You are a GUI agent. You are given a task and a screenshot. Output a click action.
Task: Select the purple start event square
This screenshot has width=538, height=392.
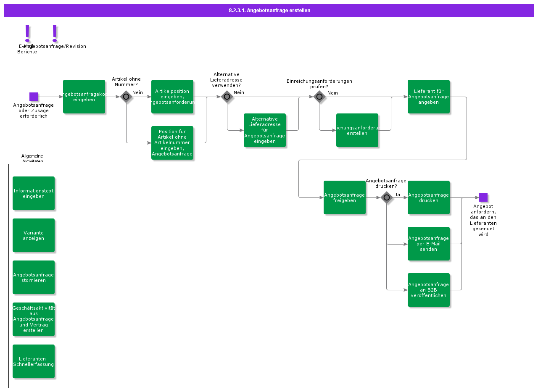coord(34,97)
